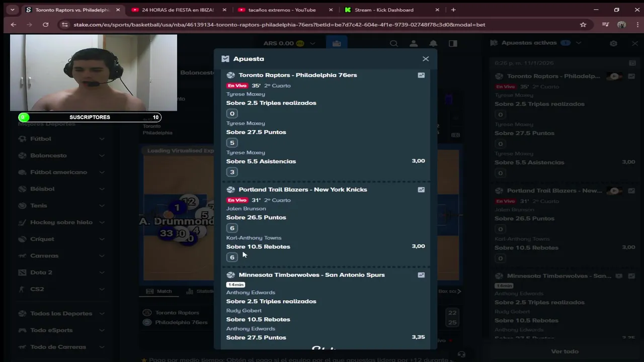Open the notifications bell
Screen dimensions: 644x362
(433, 44)
